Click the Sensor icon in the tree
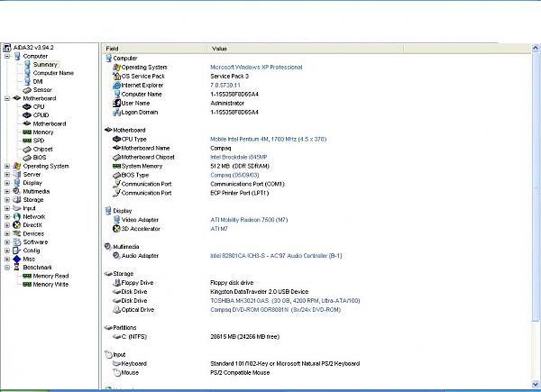 pyautogui.click(x=27, y=90)
